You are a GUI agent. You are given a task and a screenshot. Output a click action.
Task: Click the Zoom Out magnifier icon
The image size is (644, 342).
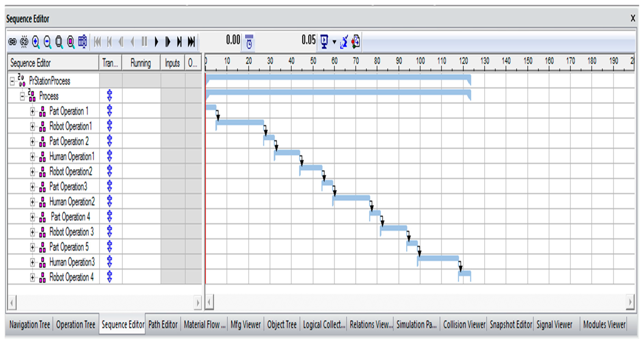tap(47, 42)
